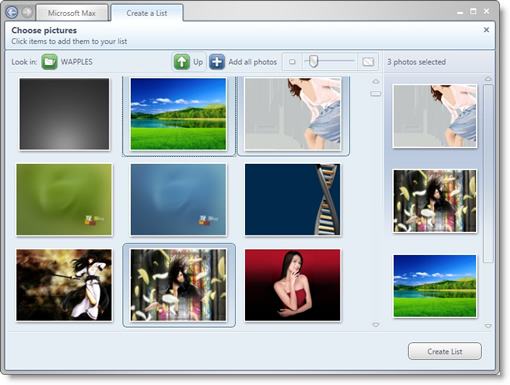Viewport: 510px width, 385px height.
Task: Click the Create List button
Action: (x=445, y=351)
